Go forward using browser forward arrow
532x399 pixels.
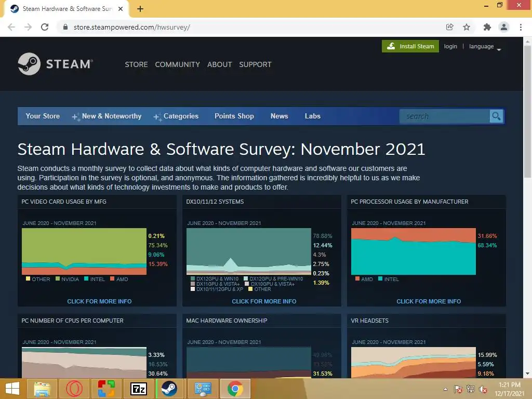point(28,27)
